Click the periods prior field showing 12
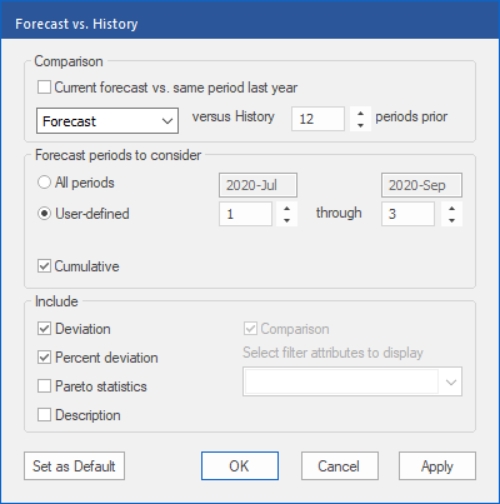The height and width of the screenshot is (504, 500). tap(318, 119)
